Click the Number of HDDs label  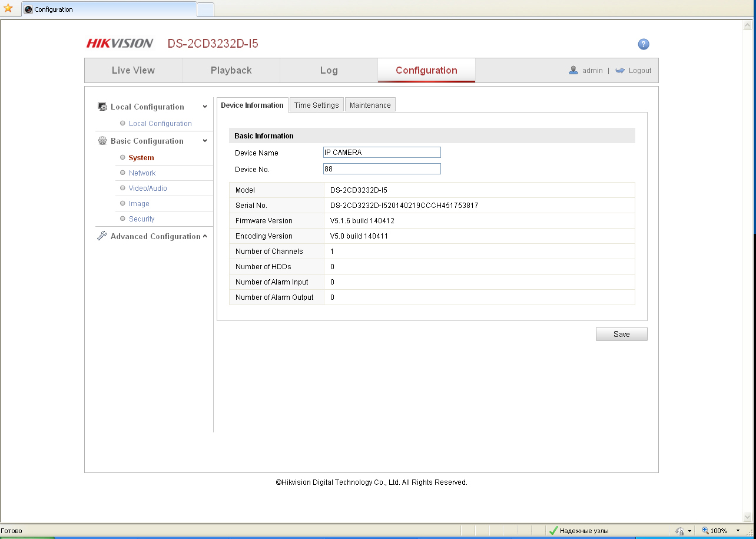(263, 267)
